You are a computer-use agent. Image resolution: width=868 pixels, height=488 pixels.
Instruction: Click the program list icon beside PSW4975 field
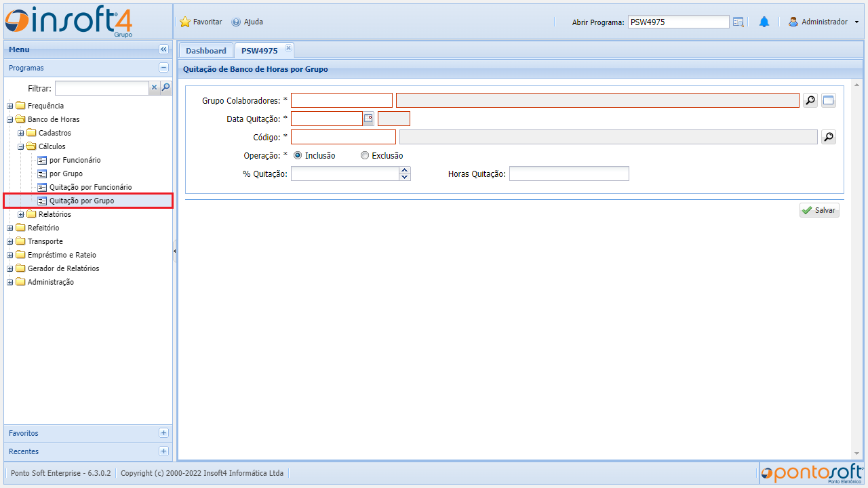pyautogui.click(x=738, y=22)
